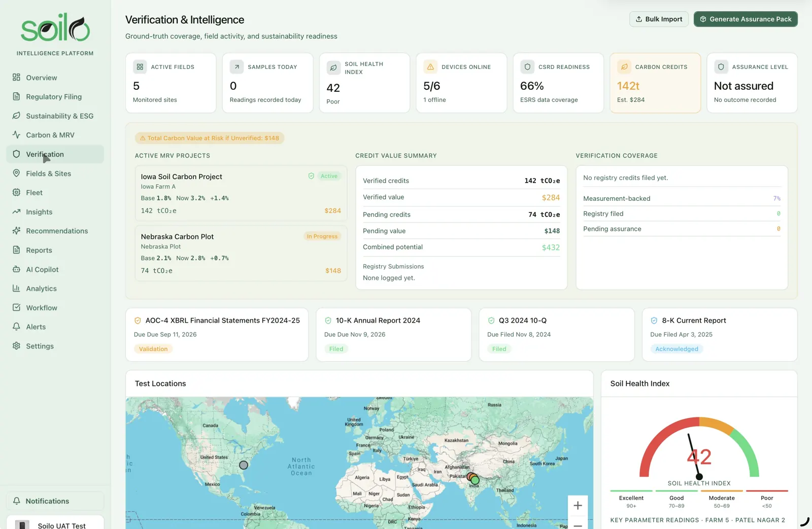Click the Carbon Credits 142t card

(655, 83)
